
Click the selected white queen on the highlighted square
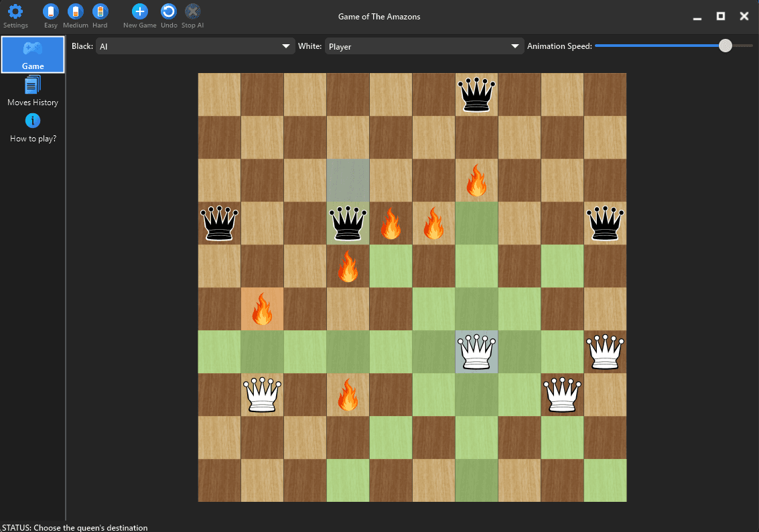pyautogui.click(x=477, y=352)
